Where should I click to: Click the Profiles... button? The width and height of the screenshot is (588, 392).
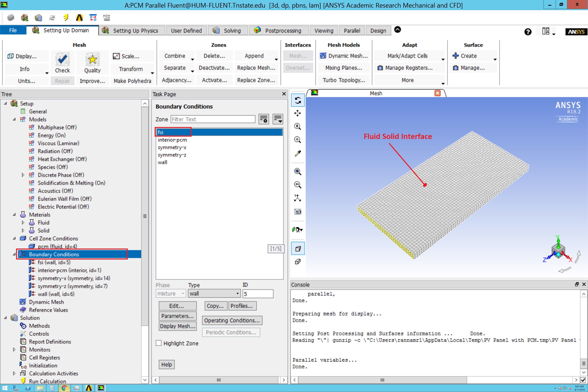(242, 306)
